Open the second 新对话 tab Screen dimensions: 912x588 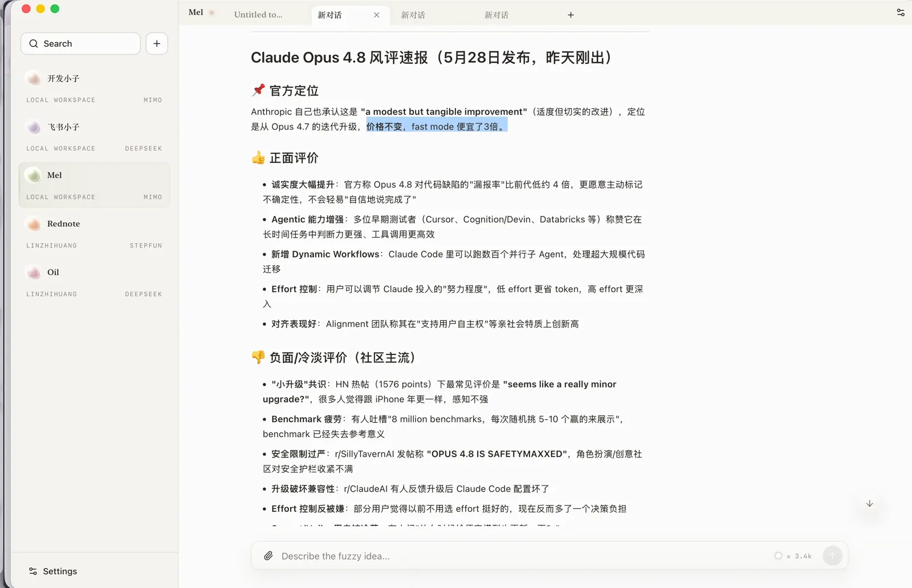[413, 15]
